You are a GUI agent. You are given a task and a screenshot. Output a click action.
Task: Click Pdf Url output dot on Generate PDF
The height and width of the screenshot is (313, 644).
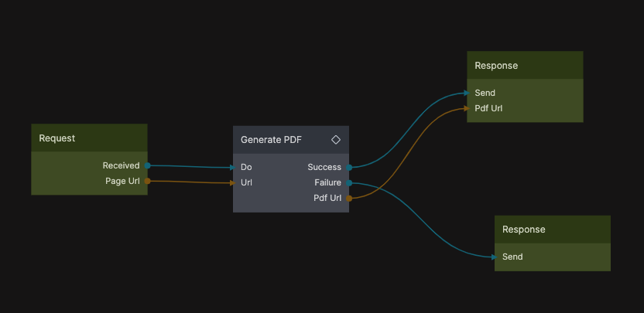tap(350, 198)
